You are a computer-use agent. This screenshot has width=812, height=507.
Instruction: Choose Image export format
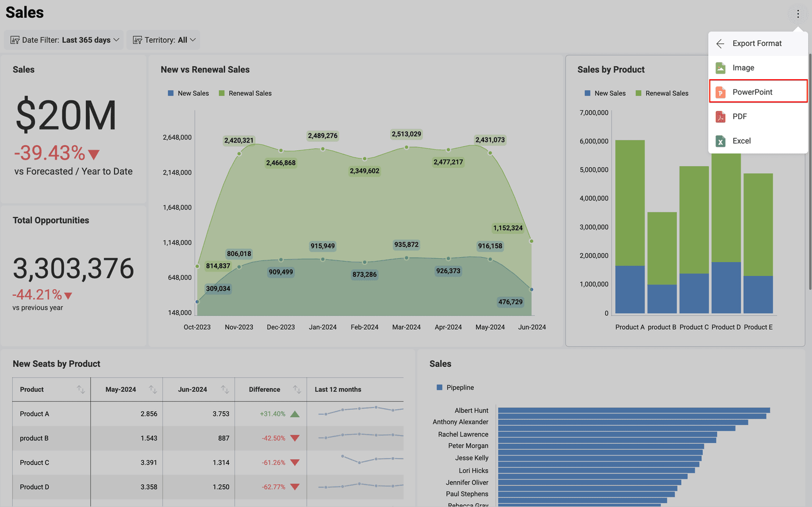[758, 68]
